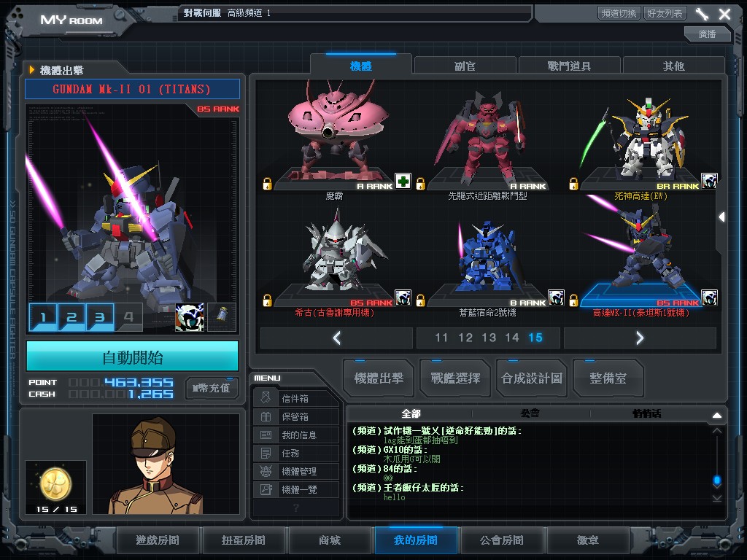This screenshot has height=560, width=747.
Task: Toggle lock icon on 魔霸
Action: (x=267, y=184)
